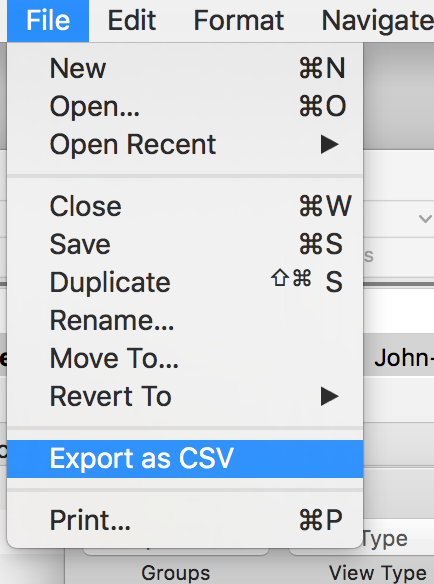Click the Open Recent submenu arrow
This screenshot has height=584, width=434.
(x=329, y=145)
